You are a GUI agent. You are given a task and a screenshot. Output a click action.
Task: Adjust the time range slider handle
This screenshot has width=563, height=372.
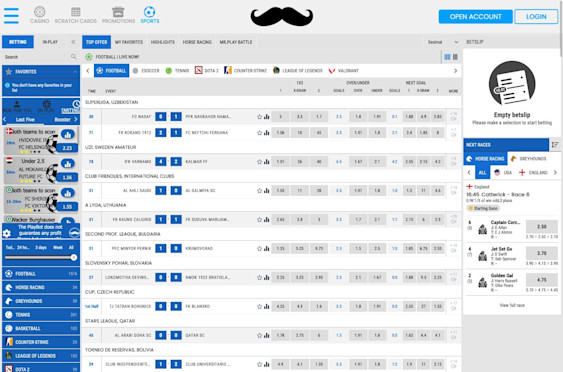pyautogui.click(x=74, y=257)
